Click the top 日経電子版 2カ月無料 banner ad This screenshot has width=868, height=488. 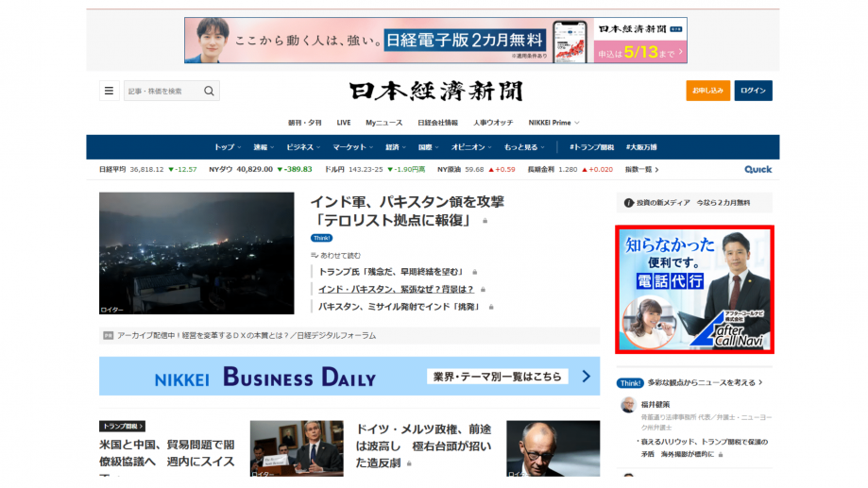(x=435, y=41)
